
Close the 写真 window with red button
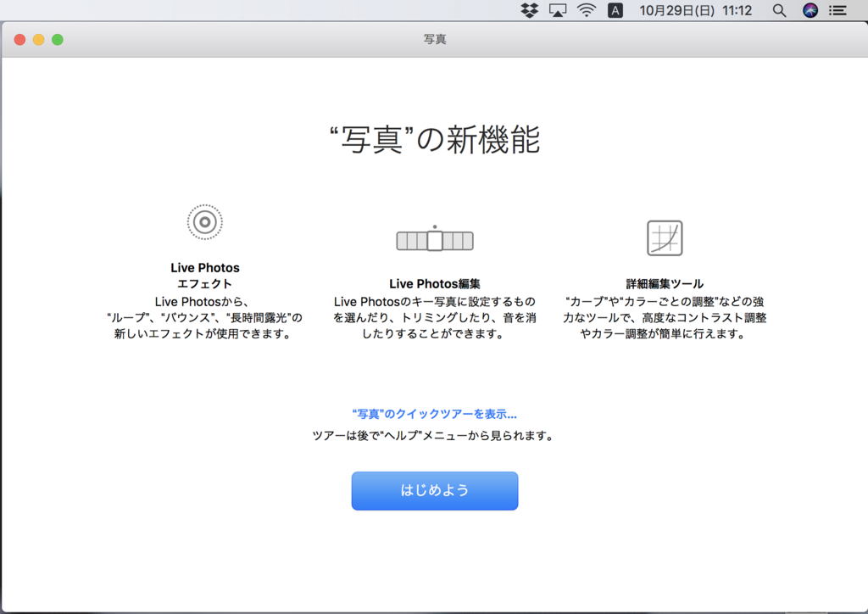pos(20,40)
